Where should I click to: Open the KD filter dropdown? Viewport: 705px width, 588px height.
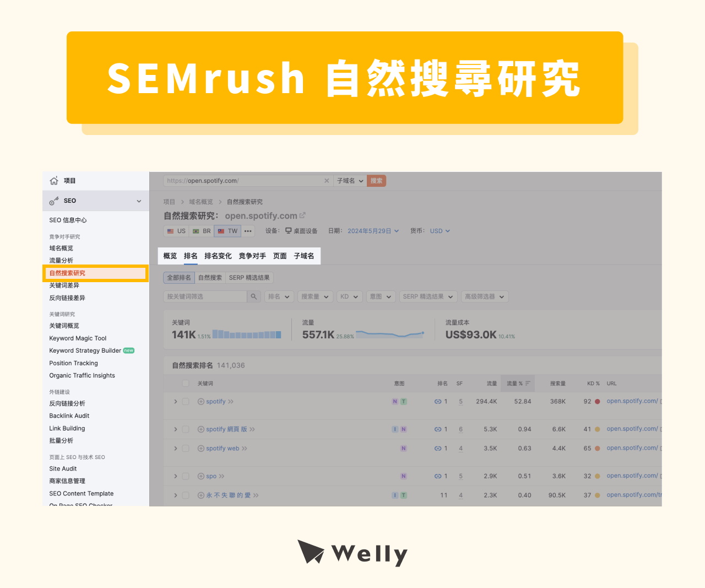tap(350, 296)
